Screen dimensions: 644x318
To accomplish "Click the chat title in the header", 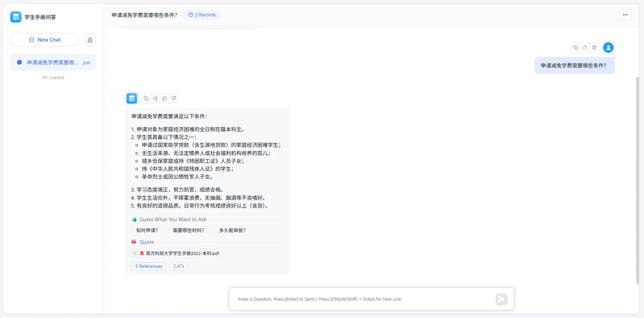I will click(x=145, y=15).
